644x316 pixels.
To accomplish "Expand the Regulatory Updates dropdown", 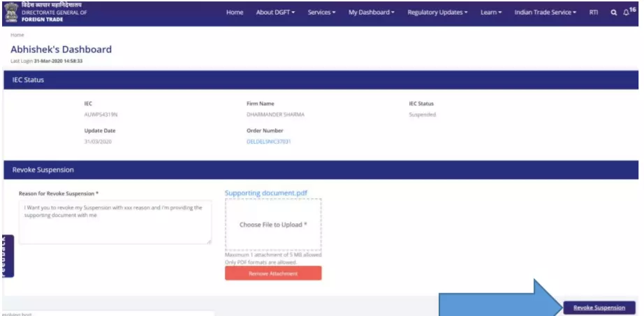I will [x=437, y=13].
